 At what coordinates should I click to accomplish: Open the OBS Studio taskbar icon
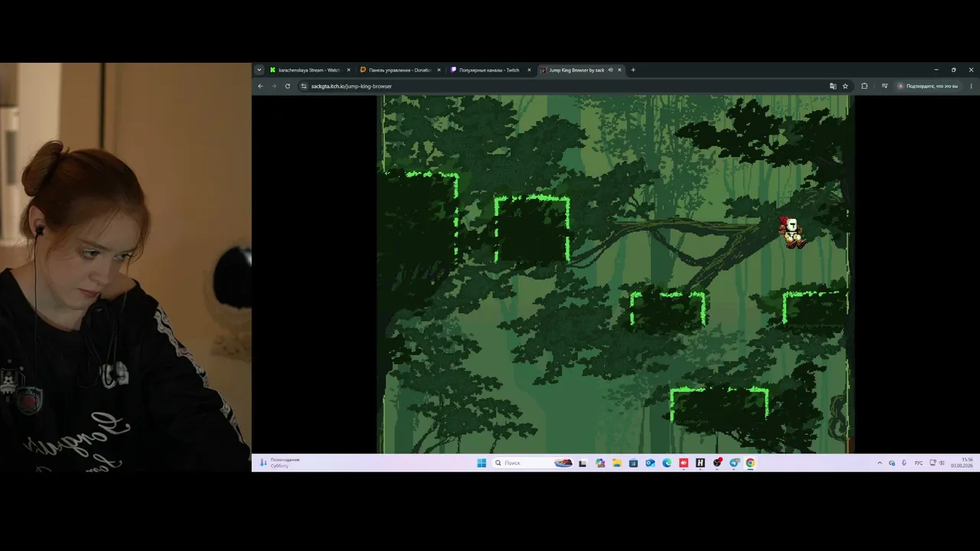pos(717,463)
